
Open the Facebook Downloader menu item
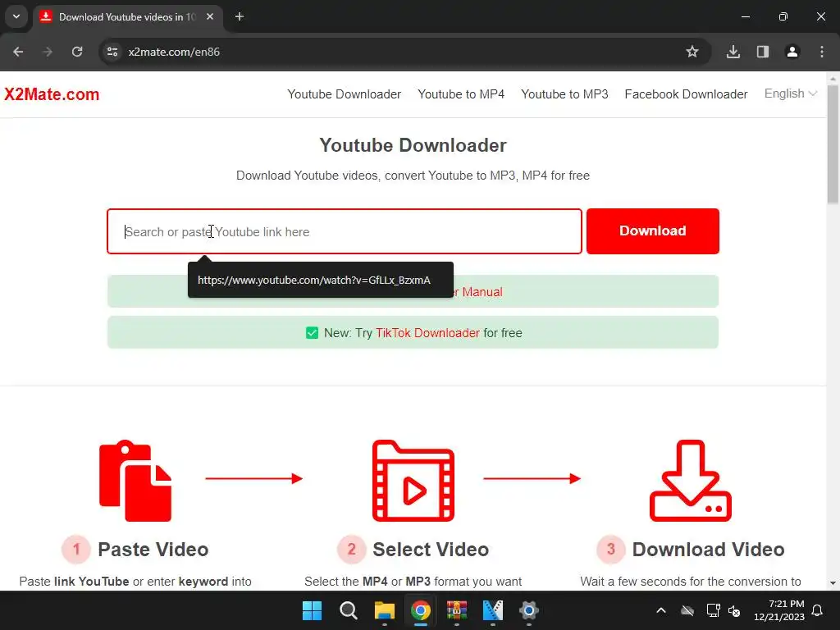(687, 94)
